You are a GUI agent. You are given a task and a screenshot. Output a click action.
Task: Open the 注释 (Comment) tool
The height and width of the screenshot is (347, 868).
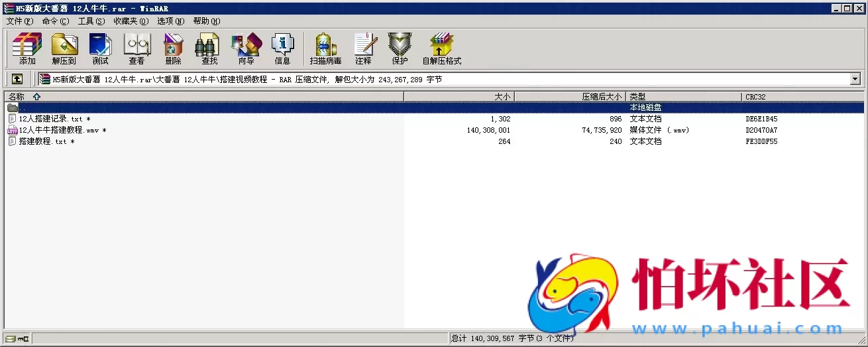tap(363, 48)
